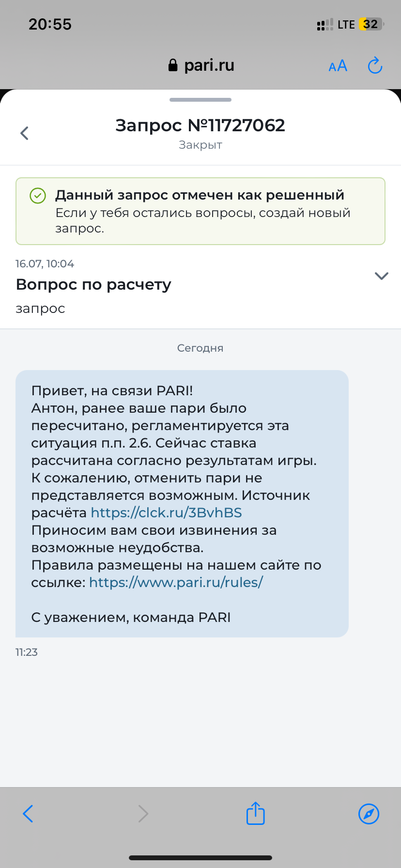
Task: Tap the forward arrow in bottom toolbar
Action: (143, 814)
